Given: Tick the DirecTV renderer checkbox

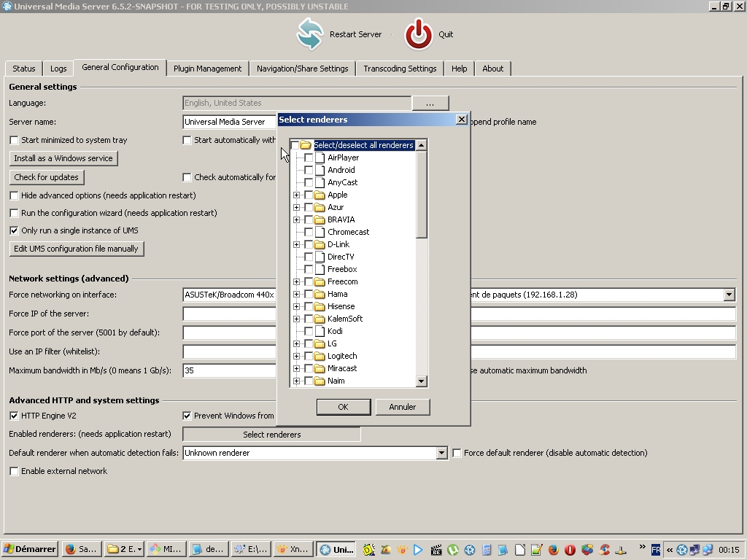Looking at the screenshot, I should (x=309, y=257).
